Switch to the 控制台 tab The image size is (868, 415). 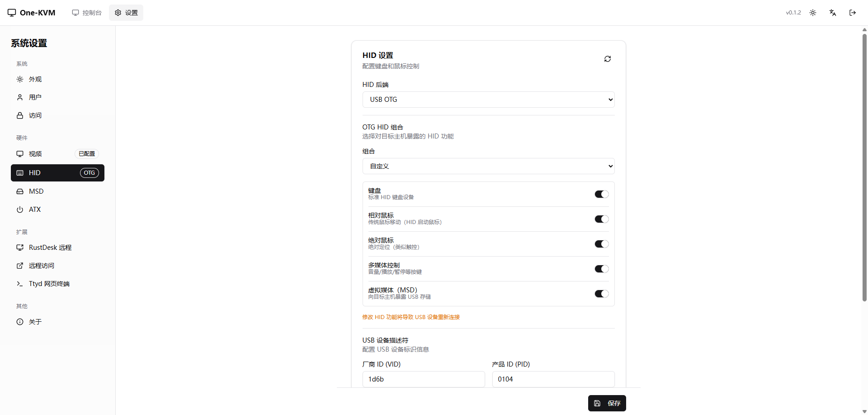[x=87, y=13]
